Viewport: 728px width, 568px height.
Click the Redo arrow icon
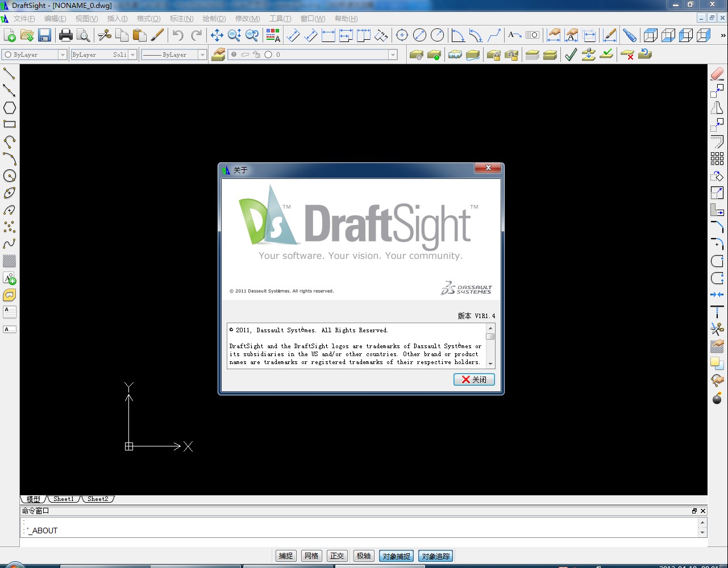point(196,36)
